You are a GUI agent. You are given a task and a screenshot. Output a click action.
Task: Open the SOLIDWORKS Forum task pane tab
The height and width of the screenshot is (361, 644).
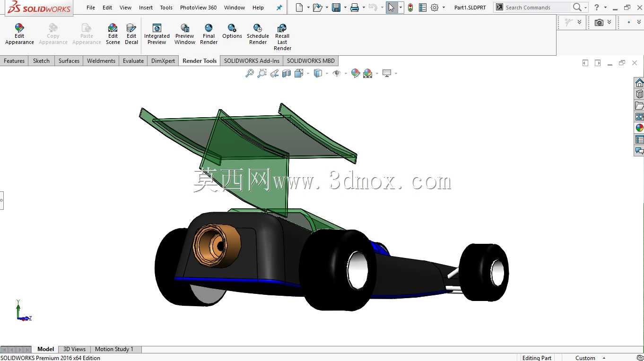[x=639, y=151]
